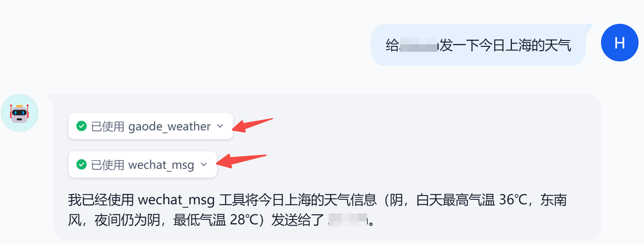This screenshot has width=644, height=244.
Task: Click the "已使用" label of the gaode_weather chip
Action: (108, 126)
